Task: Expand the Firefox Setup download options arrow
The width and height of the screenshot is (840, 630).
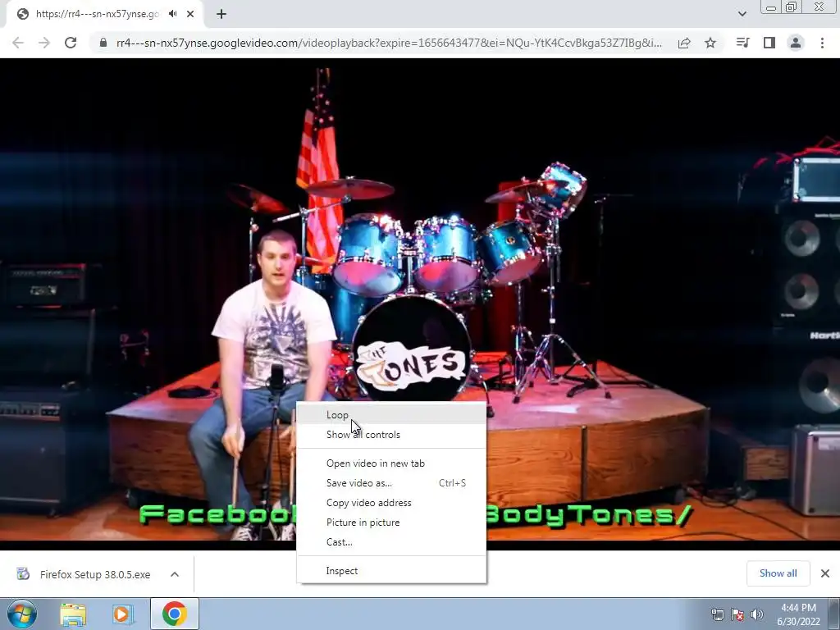Action: pos(175,574)
